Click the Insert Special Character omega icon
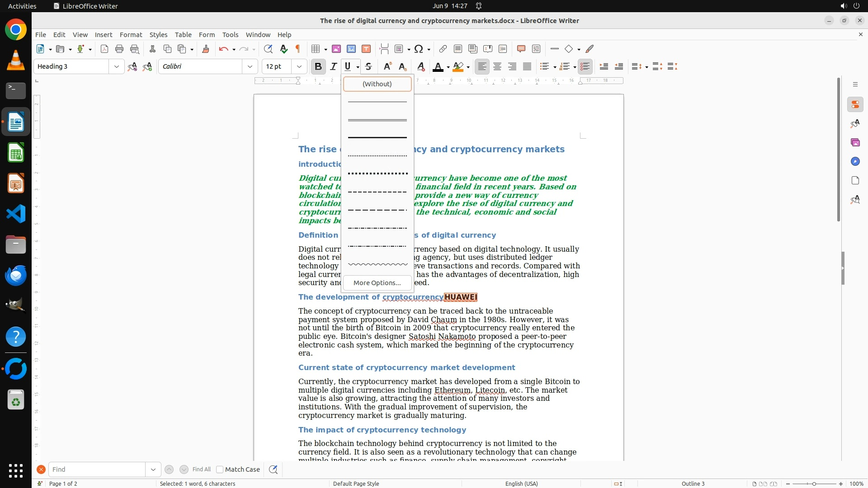The height and width of the screenshot is (488, 868). [x=419, y=49]
